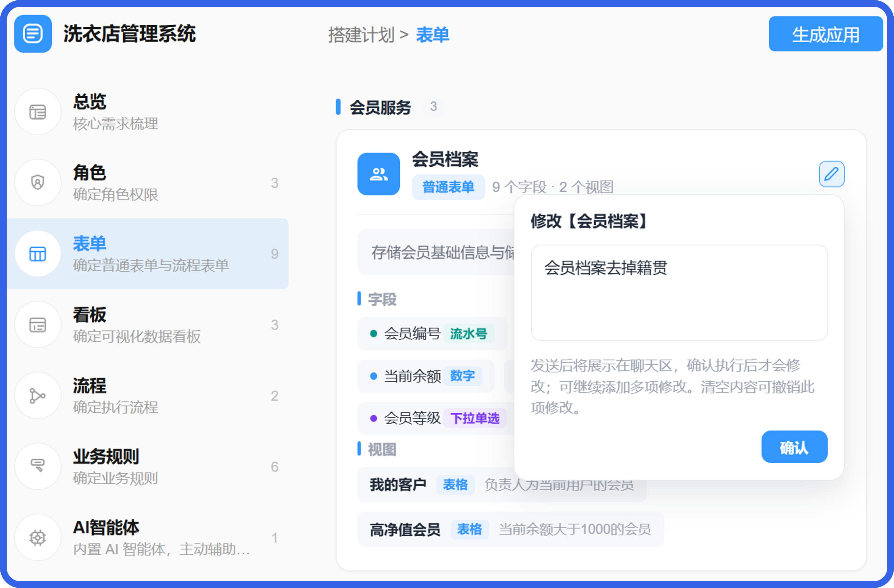
Task: Click the 表单 breadcrumb label
Action: click(432, 35)
